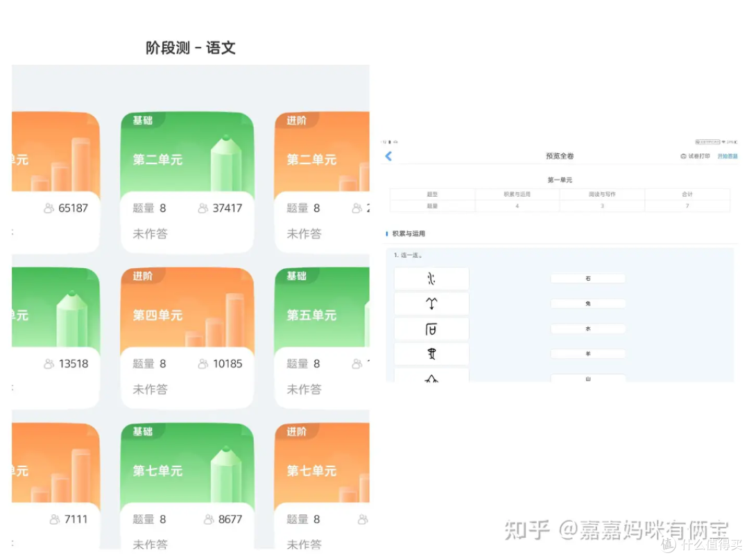Select the first ancient glyph tile (water)
Viewport: 749px width, 560px height.
click(431, 279)
